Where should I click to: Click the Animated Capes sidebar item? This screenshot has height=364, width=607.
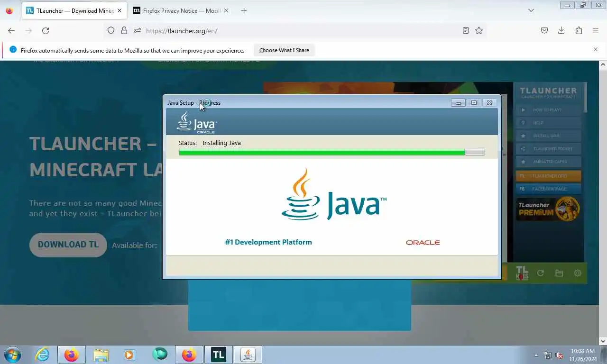pyautogui.click(x=548, y=162)
